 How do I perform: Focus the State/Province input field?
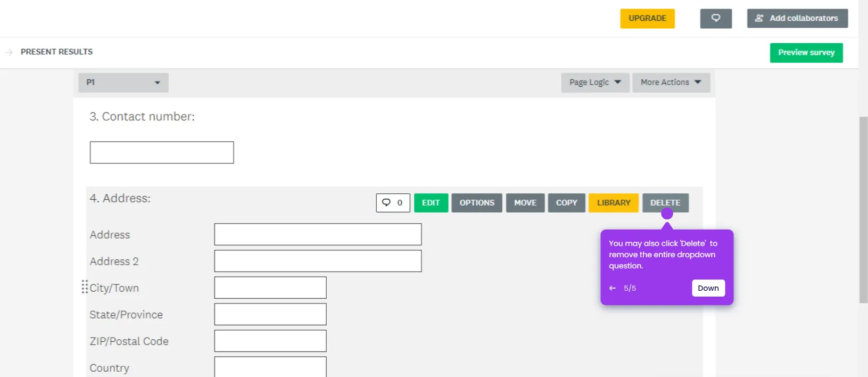(x=270, y=314)
